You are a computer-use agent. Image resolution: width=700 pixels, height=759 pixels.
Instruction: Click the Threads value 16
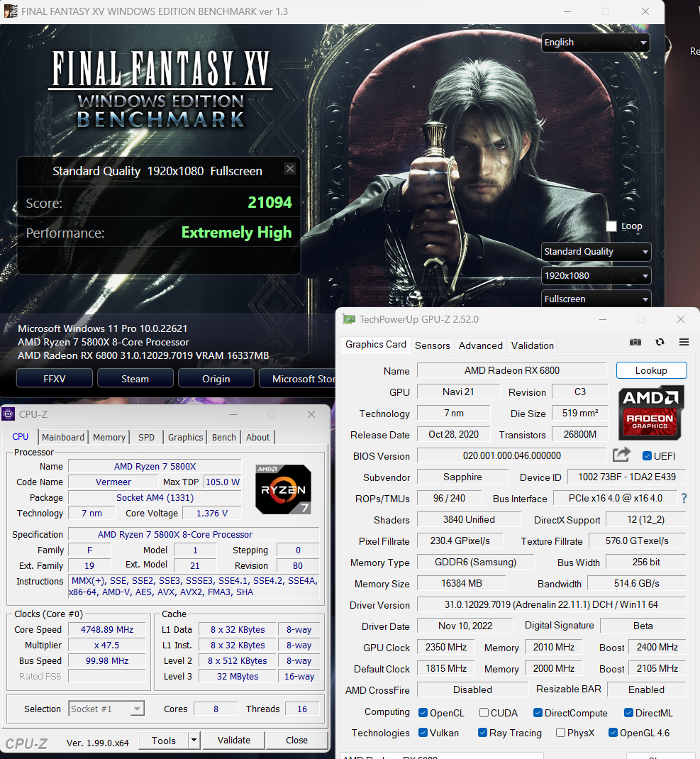tap(302, 709)
